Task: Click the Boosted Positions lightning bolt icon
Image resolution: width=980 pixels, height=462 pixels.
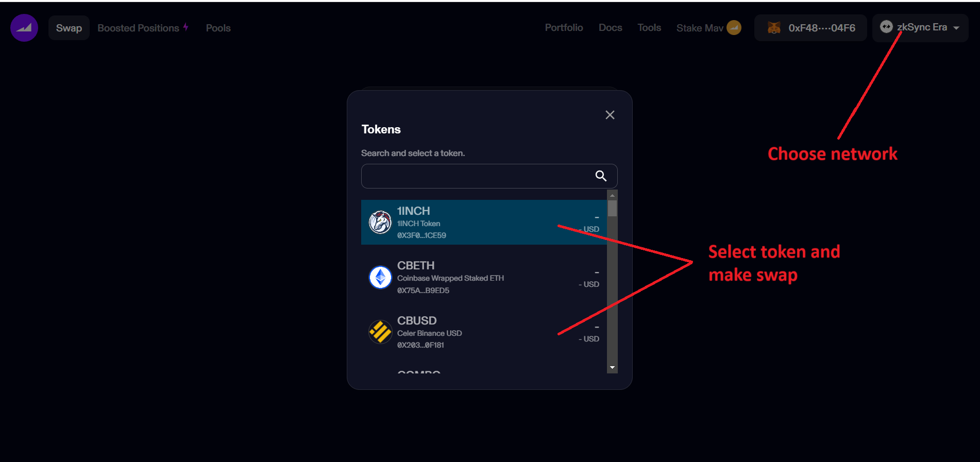Action: click(x=185, y=27)
